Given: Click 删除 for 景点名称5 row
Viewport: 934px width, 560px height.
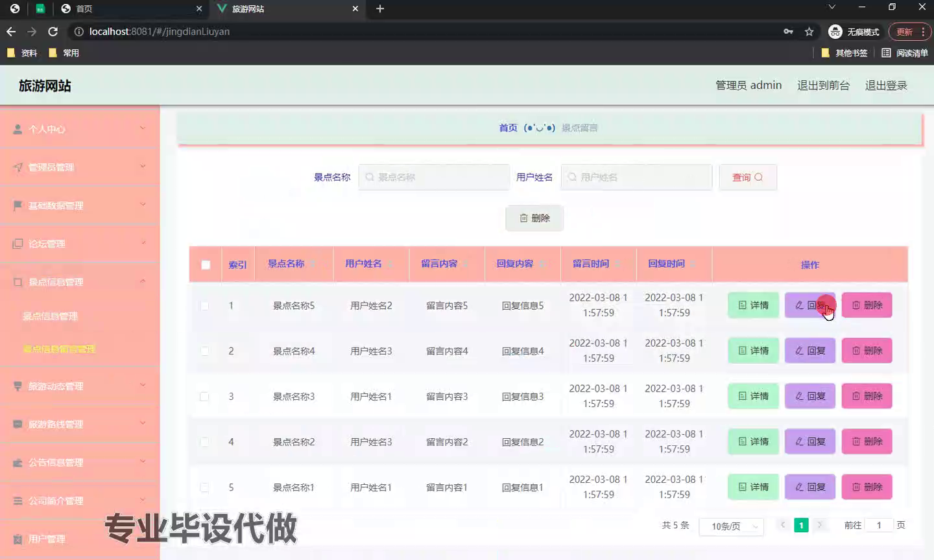Looking at the screenshot, I should point(867,305).
